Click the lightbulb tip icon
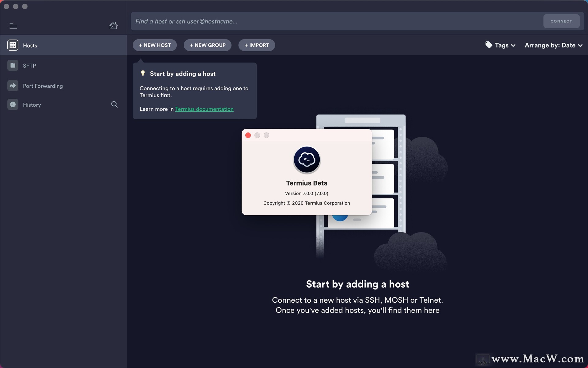The image size is (588, 368). point(143,74)
